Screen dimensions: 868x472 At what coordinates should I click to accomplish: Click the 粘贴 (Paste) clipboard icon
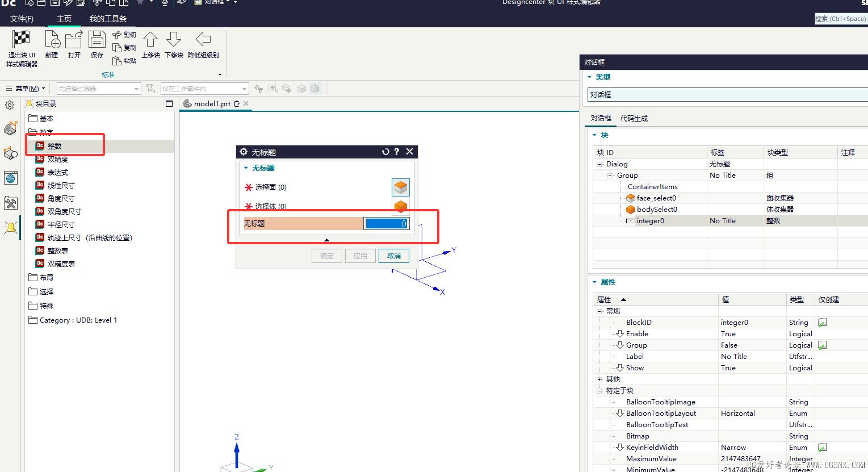[117, 61]
